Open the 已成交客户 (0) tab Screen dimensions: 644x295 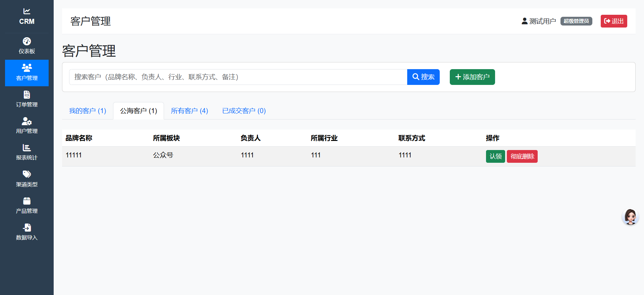pyautogui.click(x=244, y=111)
